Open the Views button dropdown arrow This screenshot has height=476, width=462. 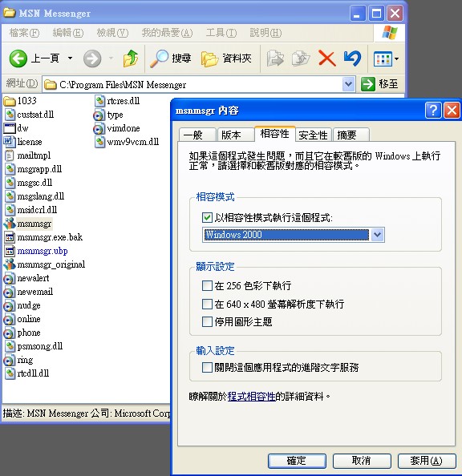click(396, 58)
